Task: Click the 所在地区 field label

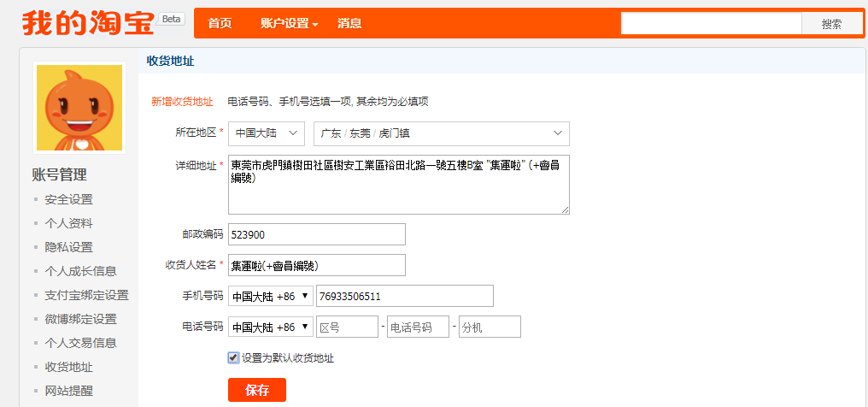Action: [196, 133]
